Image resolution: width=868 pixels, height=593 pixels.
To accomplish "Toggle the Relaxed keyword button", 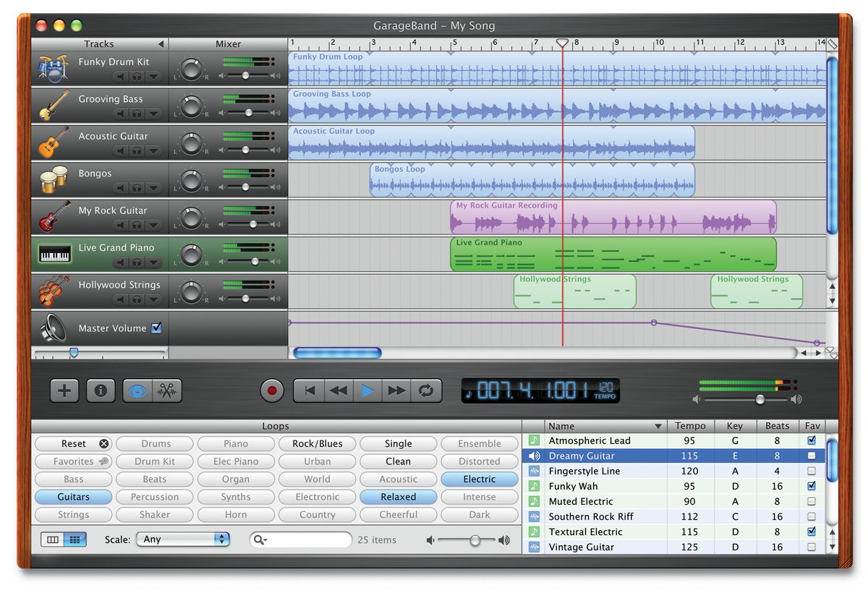I will [x=399, y=497].
